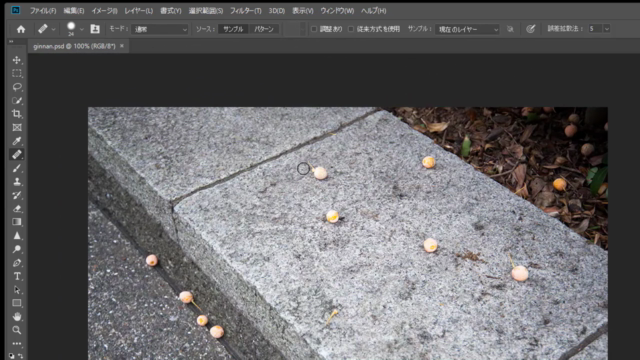Viewport: 640px width, 360px height.
Task: Open the tool preset picker arrow
Action: point(53,29)
